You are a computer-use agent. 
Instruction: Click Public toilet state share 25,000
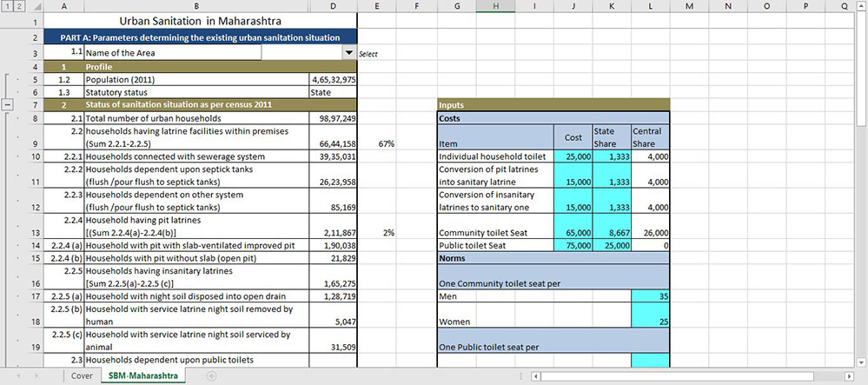pos(612,246)
